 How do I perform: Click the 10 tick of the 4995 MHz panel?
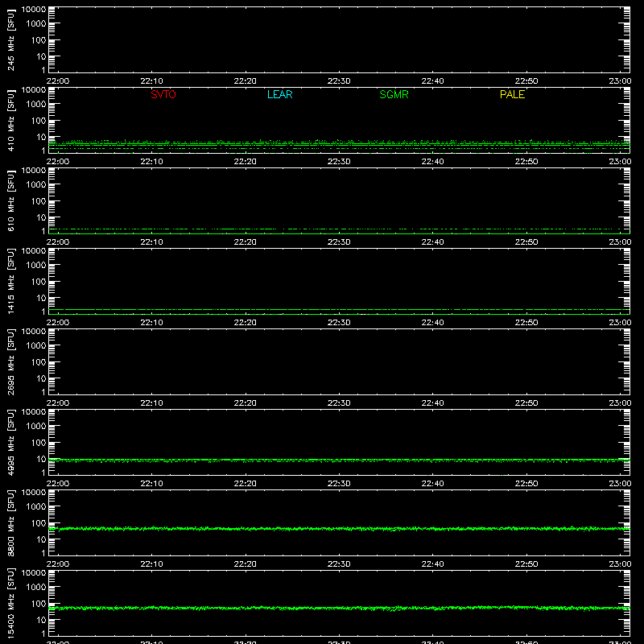pyautogui.click(x=41, y=459)
